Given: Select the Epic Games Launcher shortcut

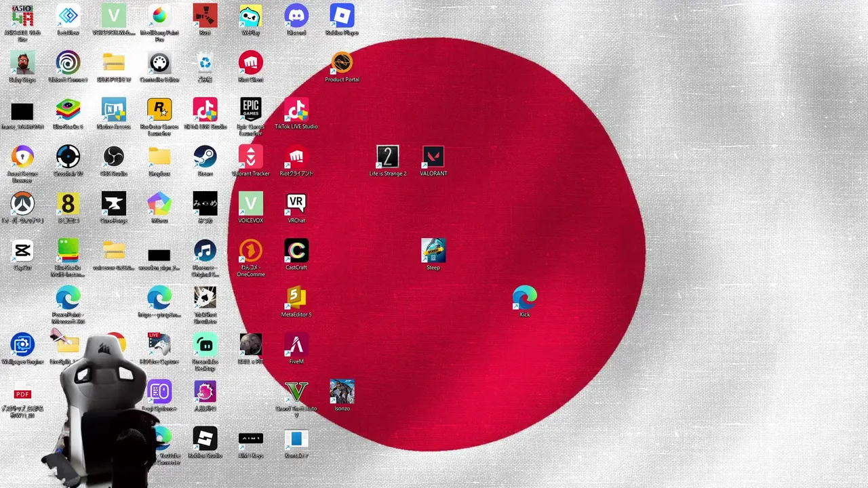Looking at the screenshot, I should pyautogui.click(x=251, y=110).
